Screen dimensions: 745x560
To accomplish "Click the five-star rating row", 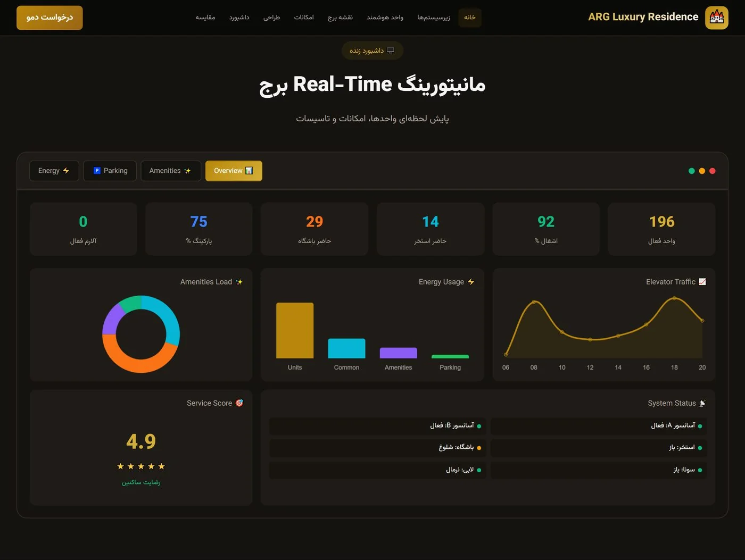I will pos(141,466).
